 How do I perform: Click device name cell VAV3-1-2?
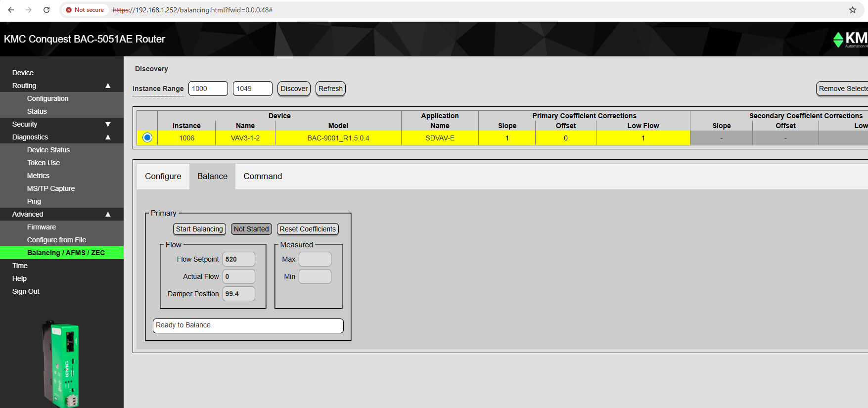point(245,138)
